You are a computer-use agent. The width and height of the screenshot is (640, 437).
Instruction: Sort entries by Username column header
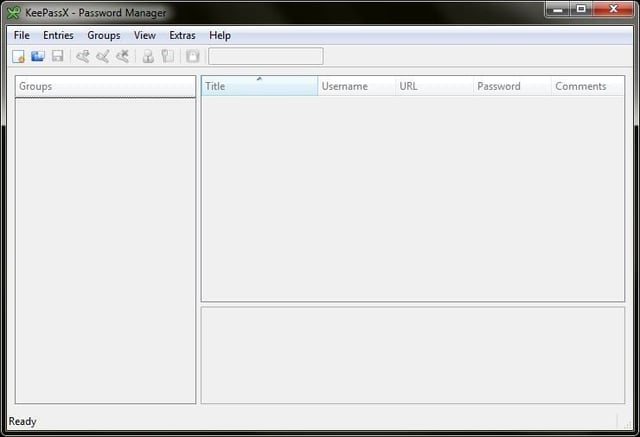click(356, 86)
